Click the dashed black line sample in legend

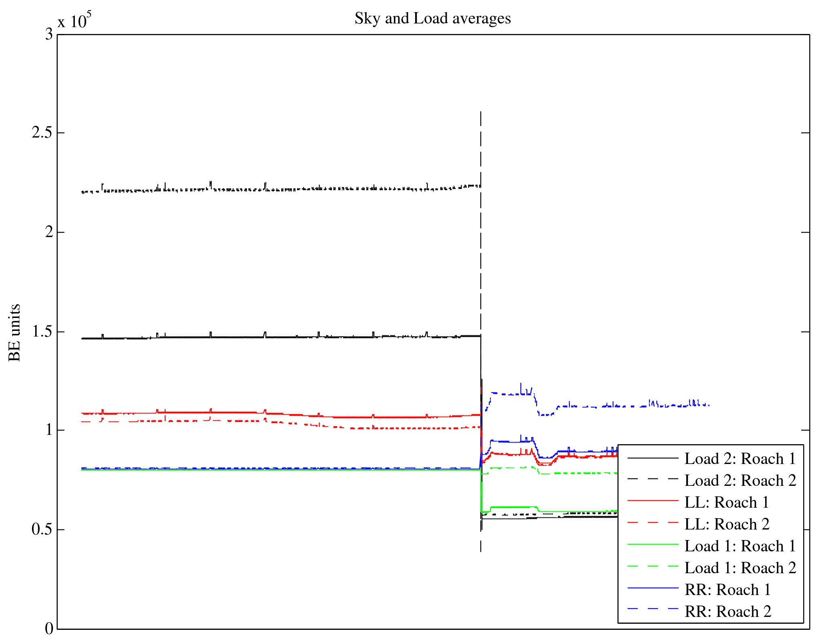[x=653, y=479]
